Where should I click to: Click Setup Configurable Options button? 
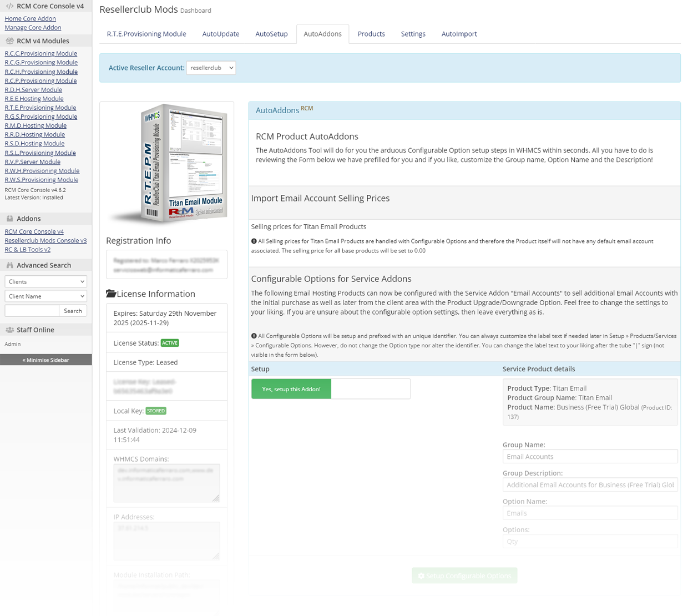coord(464,575)
